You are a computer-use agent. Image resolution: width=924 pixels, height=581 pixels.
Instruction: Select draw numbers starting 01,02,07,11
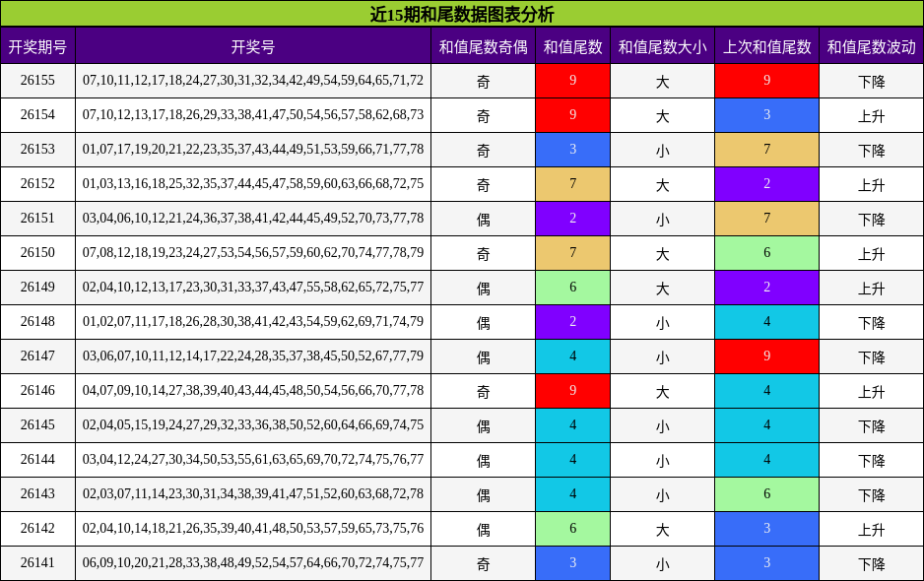253,322
